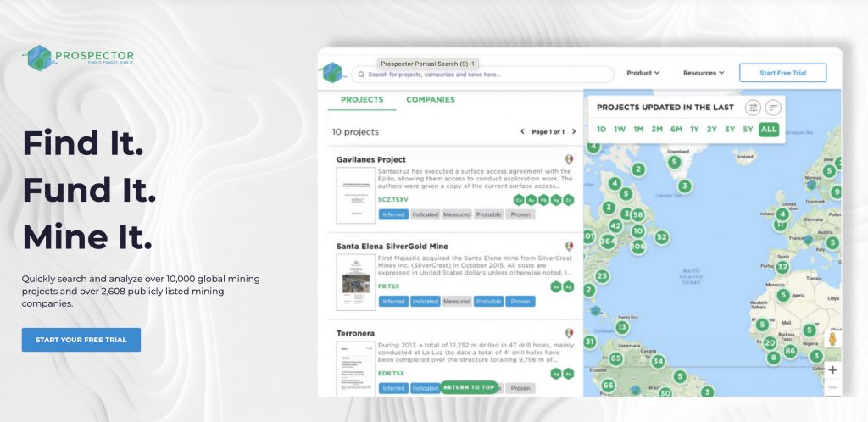This screenshot has height=422, width=868.
Task: Switch to the PROJECTS tab
Action: (362, 100)
